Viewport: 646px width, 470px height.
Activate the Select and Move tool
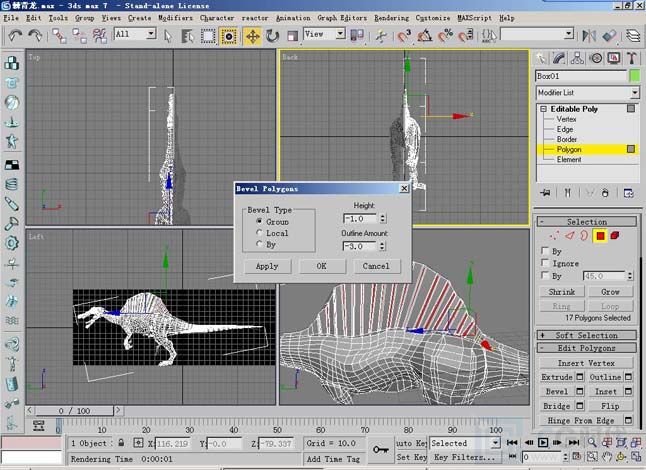tap(252, 36)
